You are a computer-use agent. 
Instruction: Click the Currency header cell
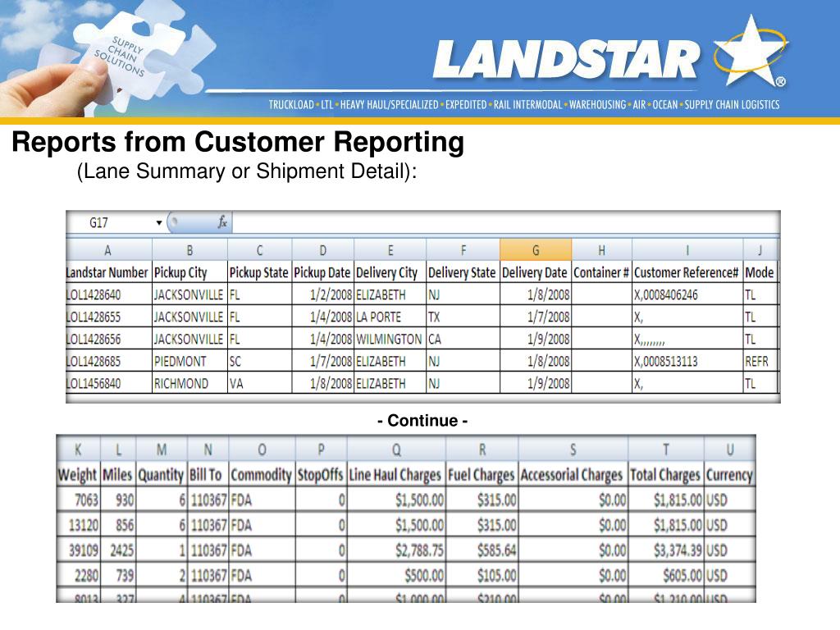point(729,475)
